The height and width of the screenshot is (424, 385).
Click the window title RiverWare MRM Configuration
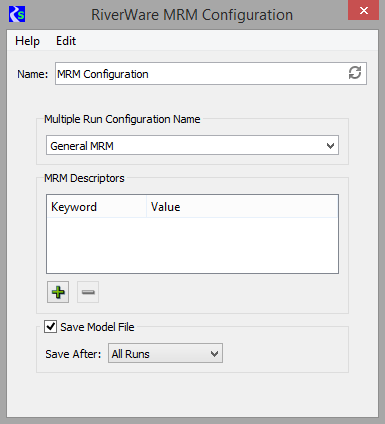click(x=192, y=15)
